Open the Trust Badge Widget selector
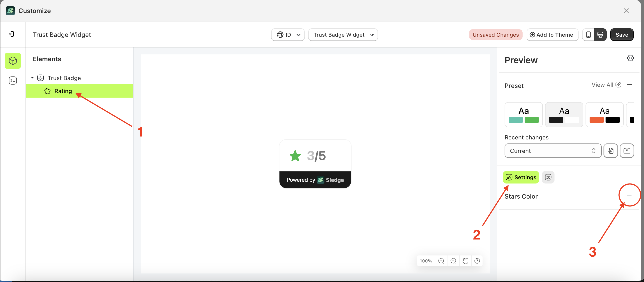Screen dimensions: 644x282 click(x=343, y=34)
